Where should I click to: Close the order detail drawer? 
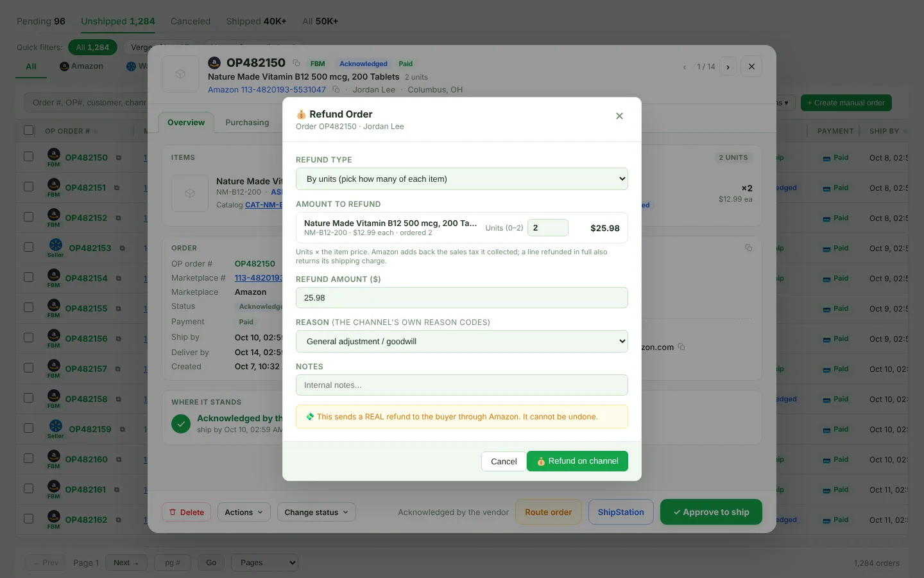click(751, 66)
